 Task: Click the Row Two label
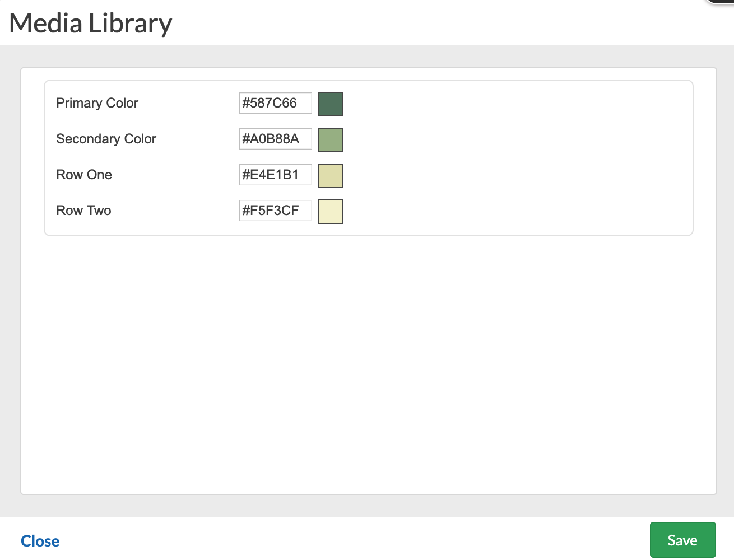click(x=83, y=211)
